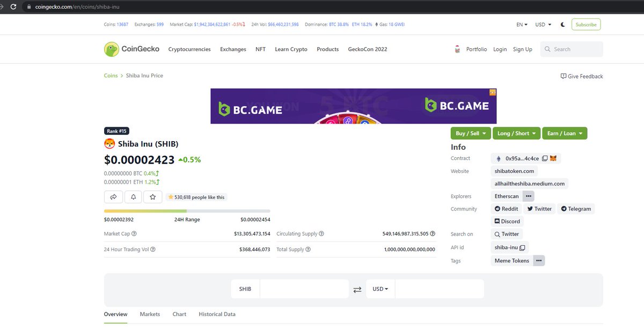The width and height of the screenshot is (644, 329).
Task: Click the Total Supply info icon
Action: (x=308, y=250)
